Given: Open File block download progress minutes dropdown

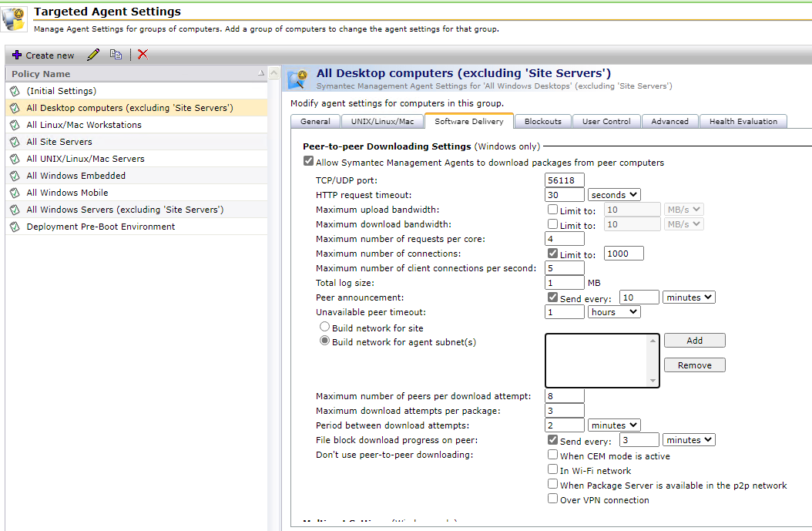Looking at the screenshot, I should (x=689, y=440).
